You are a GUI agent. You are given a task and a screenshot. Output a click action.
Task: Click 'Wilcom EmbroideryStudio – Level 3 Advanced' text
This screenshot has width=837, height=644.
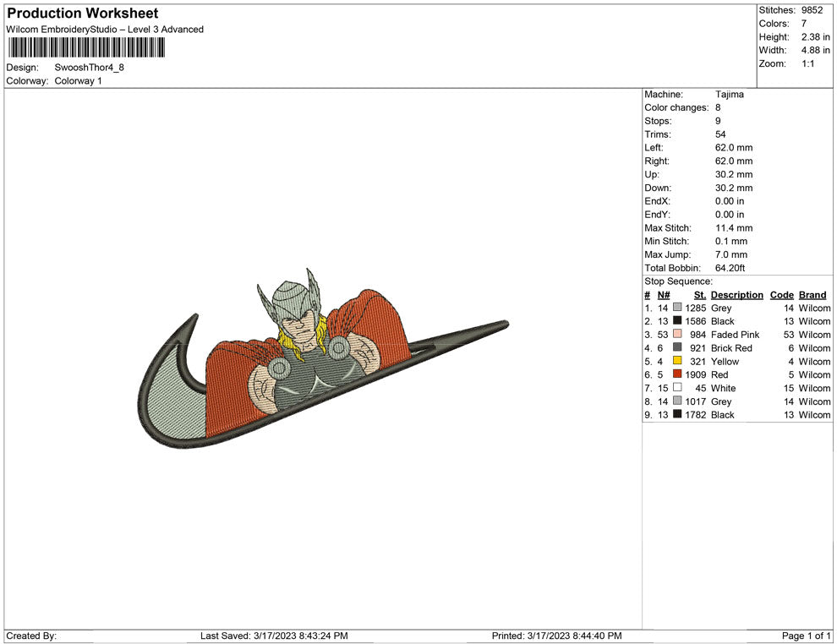click(105, 30)
